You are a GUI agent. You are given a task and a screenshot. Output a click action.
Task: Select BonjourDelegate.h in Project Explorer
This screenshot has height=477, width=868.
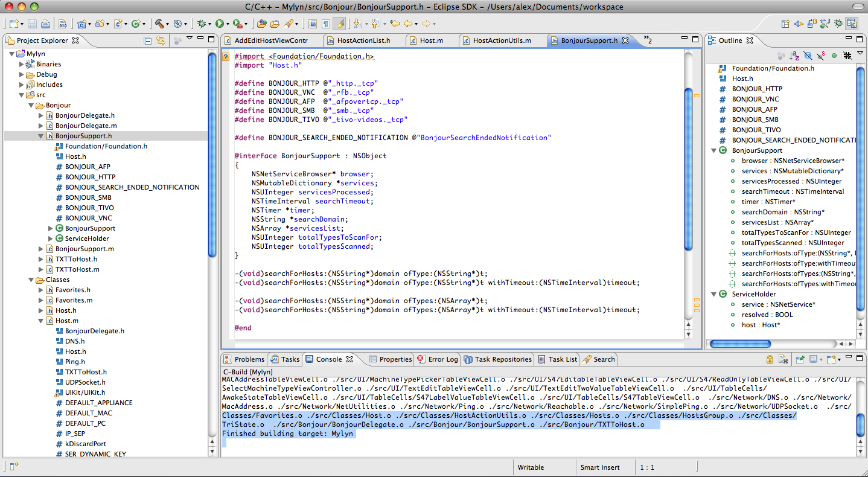pos(85,115)
